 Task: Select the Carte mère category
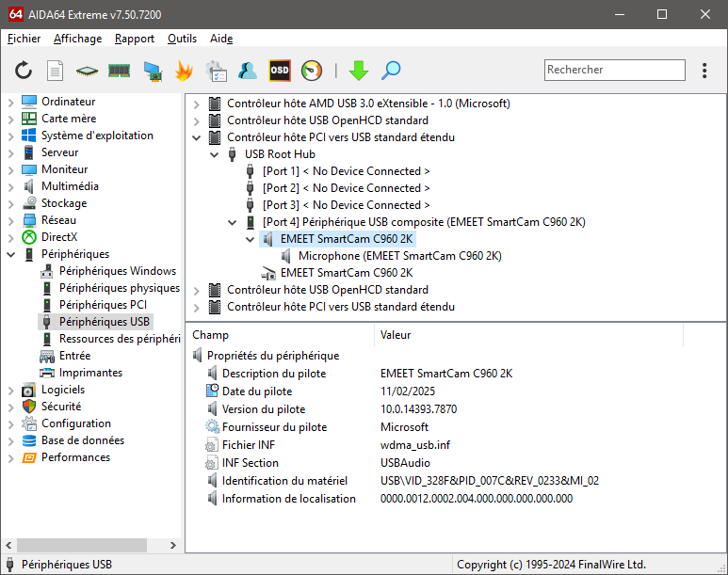pos(69,119)
